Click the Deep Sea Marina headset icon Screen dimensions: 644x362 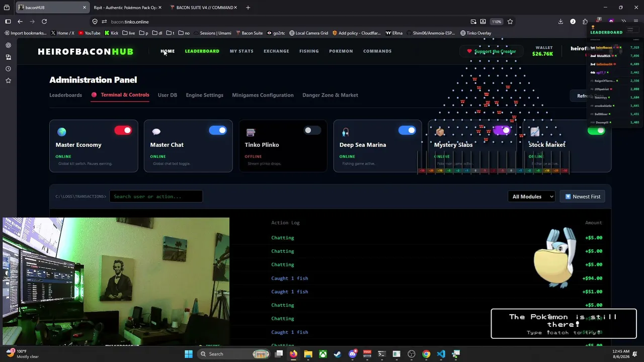[x=345, y=132]
